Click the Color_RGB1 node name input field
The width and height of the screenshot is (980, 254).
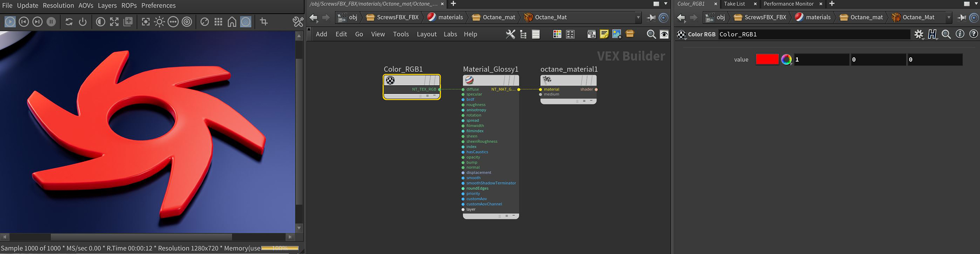(x=813, y=34)
